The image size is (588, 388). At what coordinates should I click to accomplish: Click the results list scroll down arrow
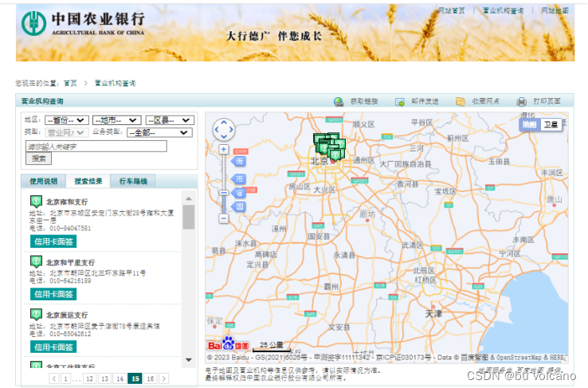pos(189,360)
